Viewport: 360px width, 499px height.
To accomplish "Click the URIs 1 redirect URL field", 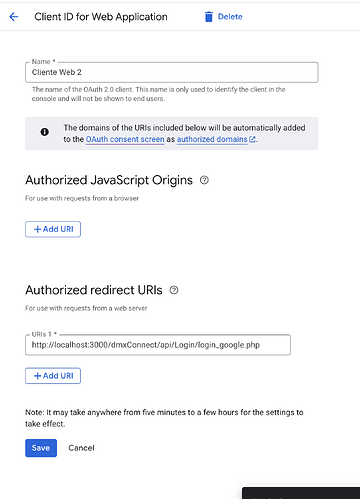I will point(158,345).
